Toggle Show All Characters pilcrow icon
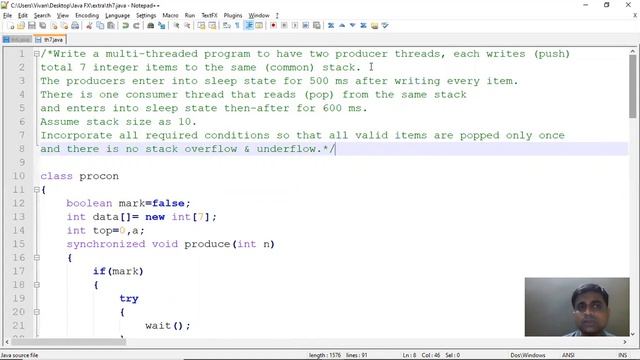 pyautogui.click(x=238, y=26)
